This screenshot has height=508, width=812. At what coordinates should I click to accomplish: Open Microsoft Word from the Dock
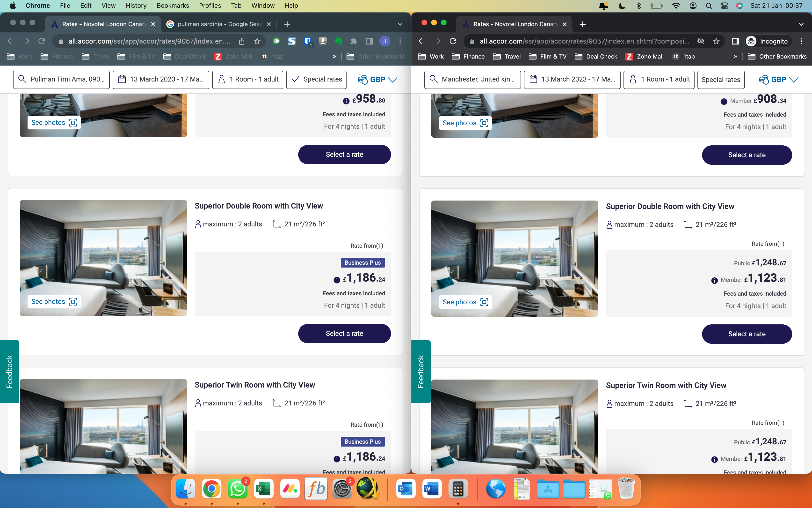[x=432, y=489]
